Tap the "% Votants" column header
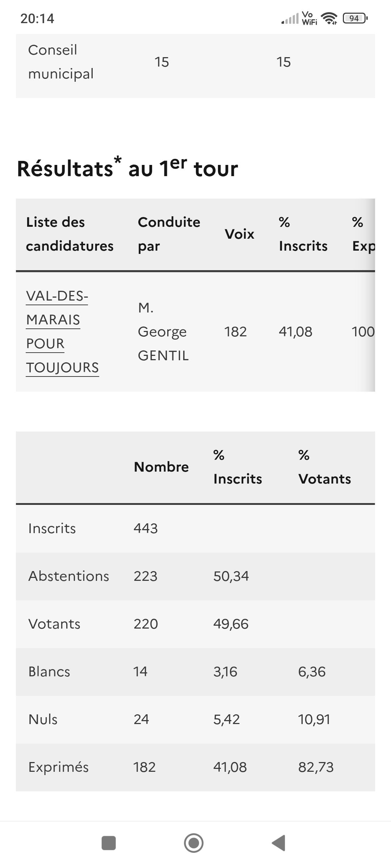Image resolution: width=391 pixels, height=868 pixels. pos(324,467)
